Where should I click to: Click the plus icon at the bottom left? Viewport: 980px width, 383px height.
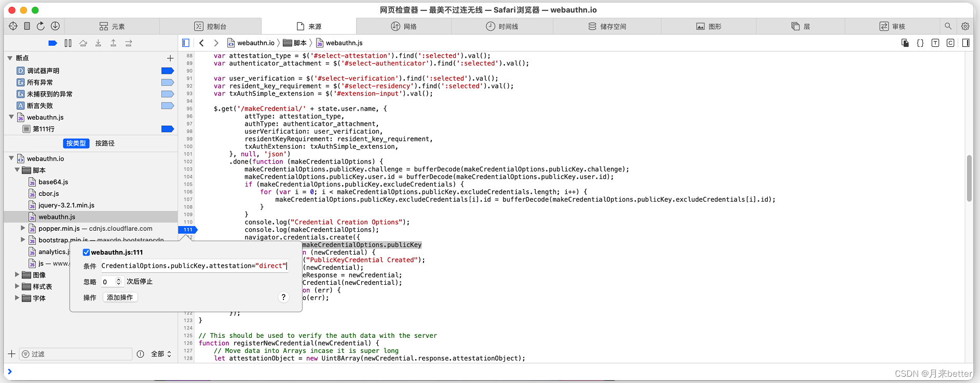click(x=11, y=354)
